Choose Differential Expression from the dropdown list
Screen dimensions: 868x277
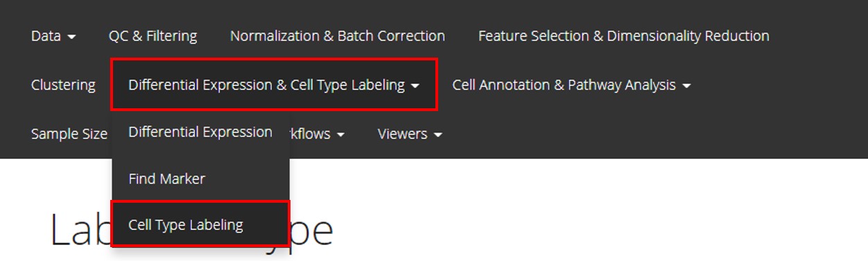click(x=200, y=132)
